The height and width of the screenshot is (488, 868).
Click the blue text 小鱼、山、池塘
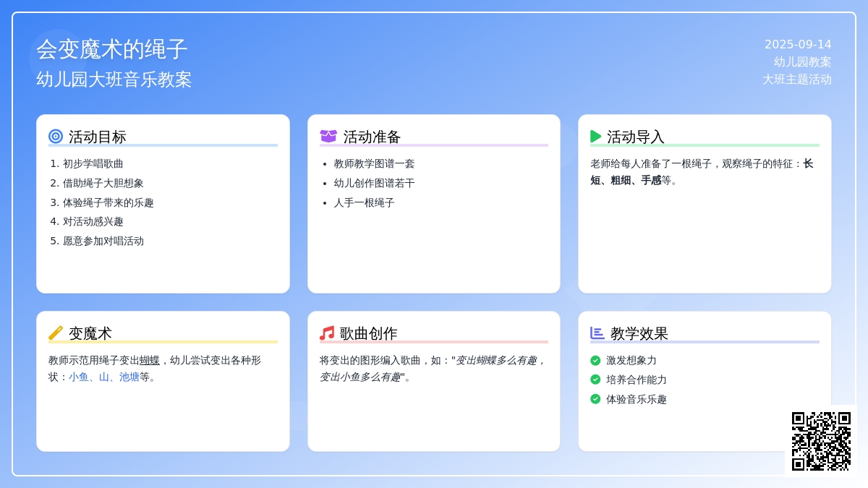104,377
